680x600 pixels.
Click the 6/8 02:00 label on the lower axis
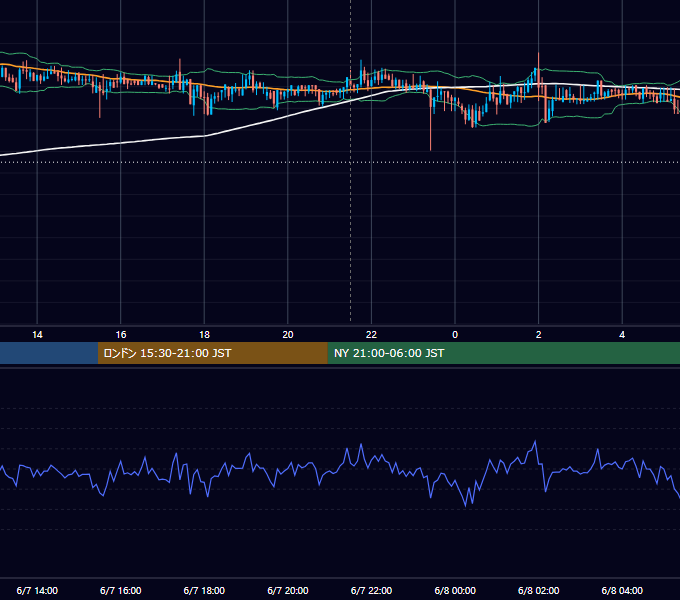(x=539, y=590)
